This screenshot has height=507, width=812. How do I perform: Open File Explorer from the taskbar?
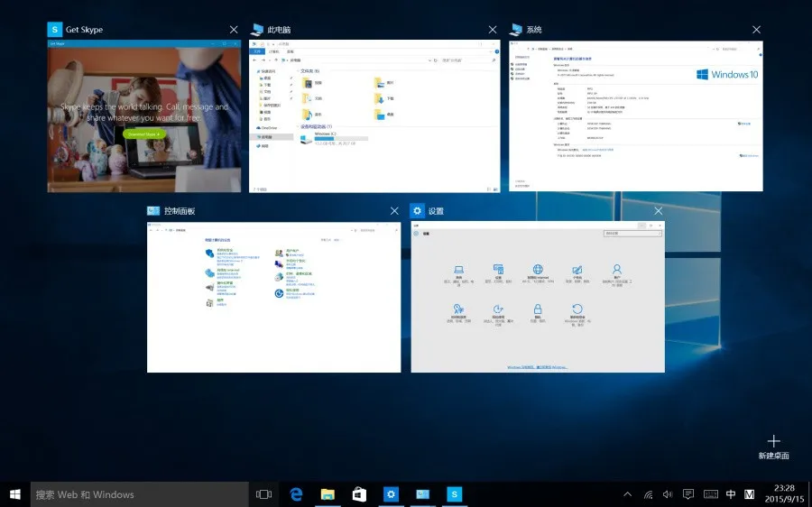[328, 494]
